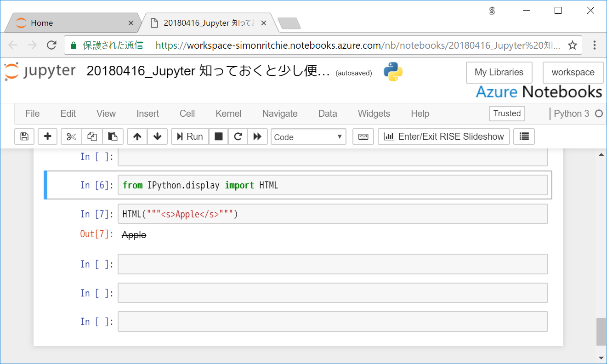The image size is (607, 364).
Task: Copy the selected cell with the copy icon
Action: pos(91,136)
